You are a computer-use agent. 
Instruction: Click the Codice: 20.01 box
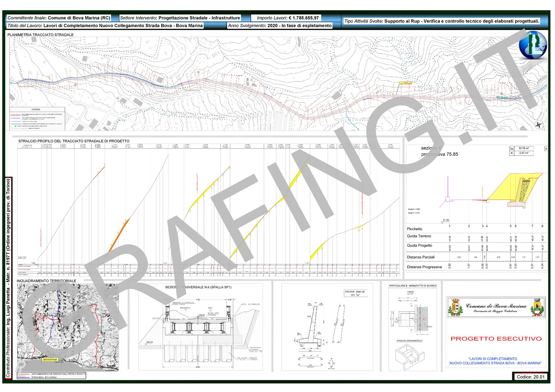click(x=530, y=377)
